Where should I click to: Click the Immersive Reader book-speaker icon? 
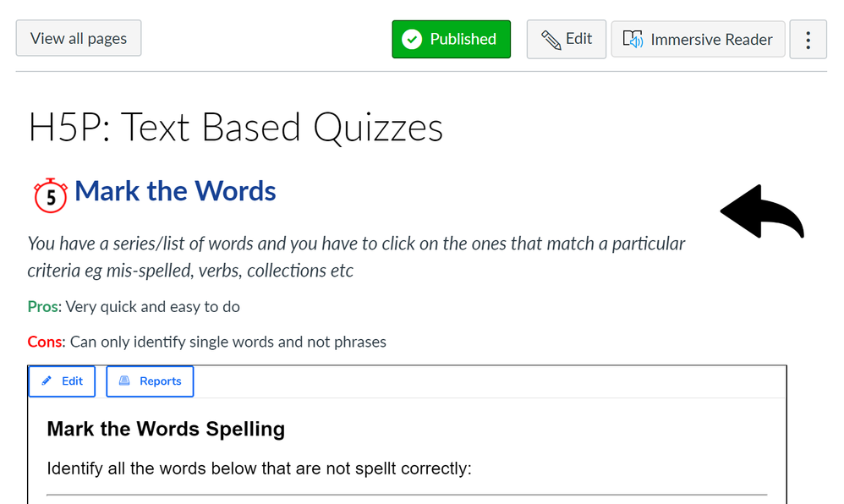[x=633, y=40]
